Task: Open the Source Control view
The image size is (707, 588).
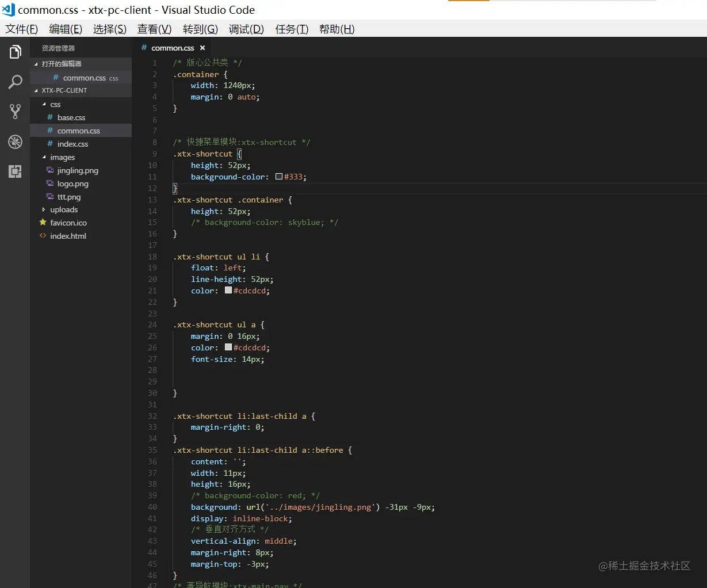Action: click(x=15, y=112)
